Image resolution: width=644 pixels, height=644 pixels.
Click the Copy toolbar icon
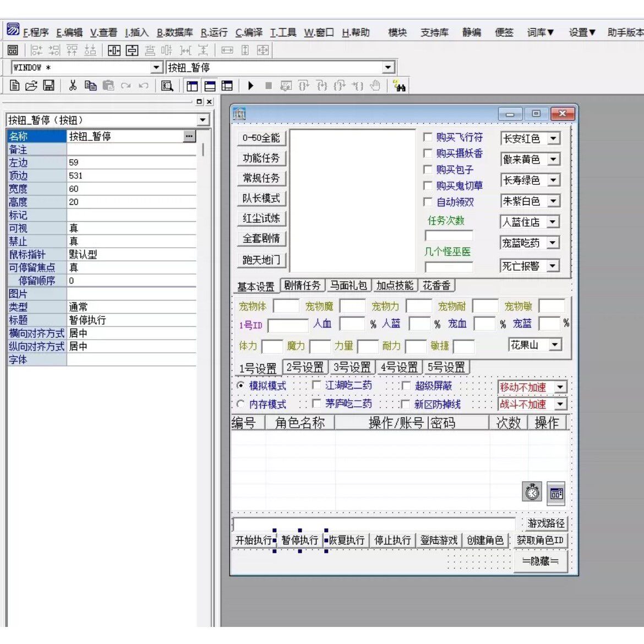tap(90, 86)
